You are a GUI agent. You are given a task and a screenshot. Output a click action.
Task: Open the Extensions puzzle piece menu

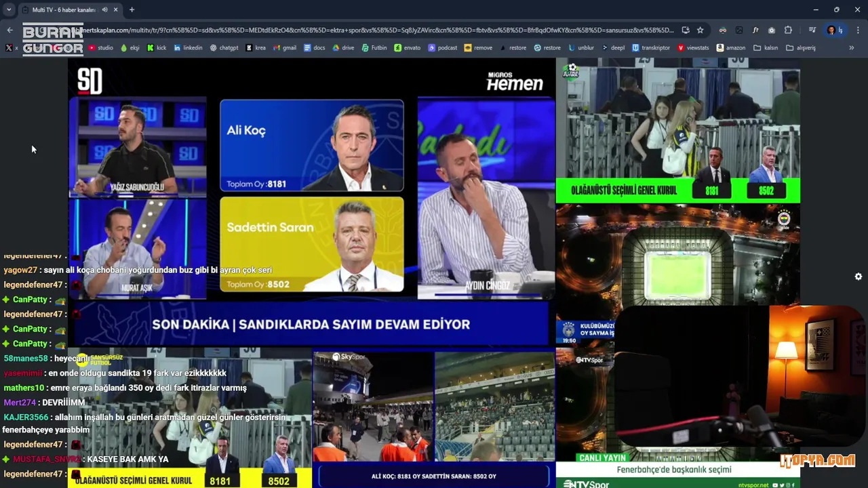click(x=788, y=30)
